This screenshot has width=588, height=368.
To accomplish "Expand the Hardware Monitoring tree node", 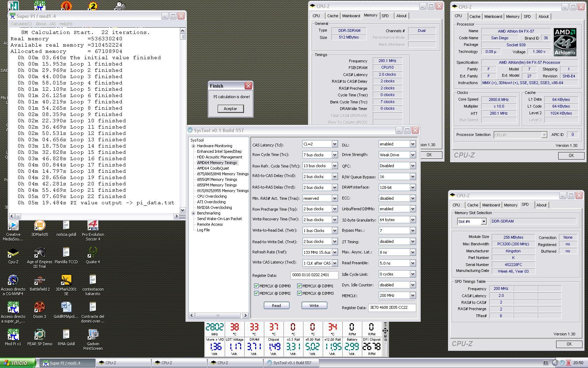I will tap(193, 146).
